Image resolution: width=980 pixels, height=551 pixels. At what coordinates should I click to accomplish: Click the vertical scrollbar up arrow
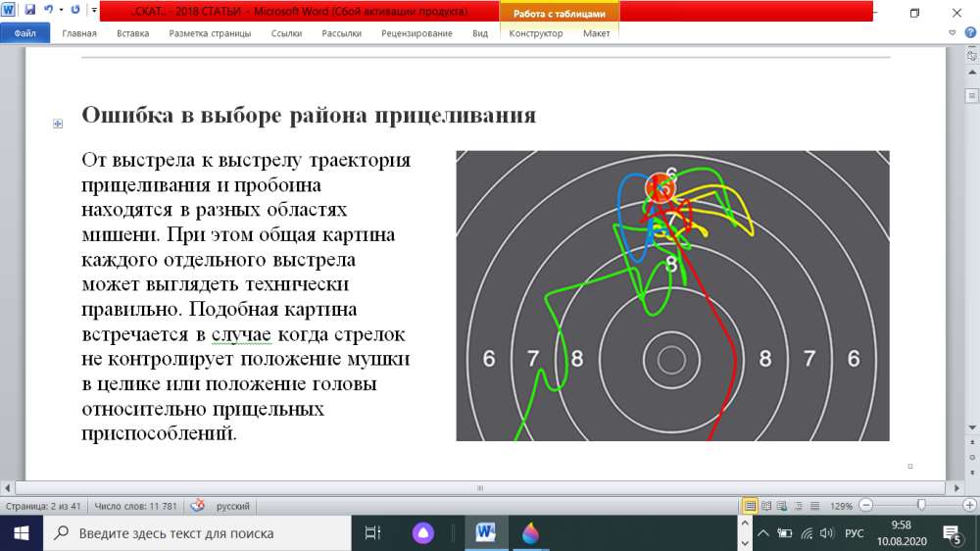pyautogui.click(x=972, y=73)
